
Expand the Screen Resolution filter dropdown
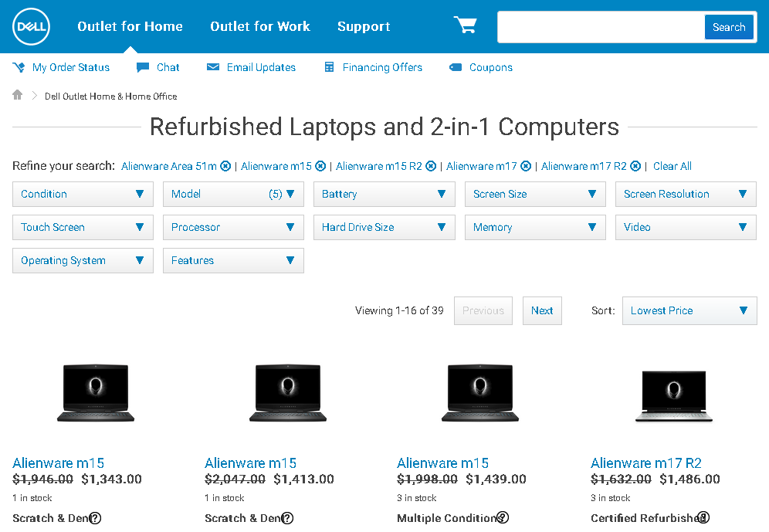pyautogui.click(x=686, y=194)
